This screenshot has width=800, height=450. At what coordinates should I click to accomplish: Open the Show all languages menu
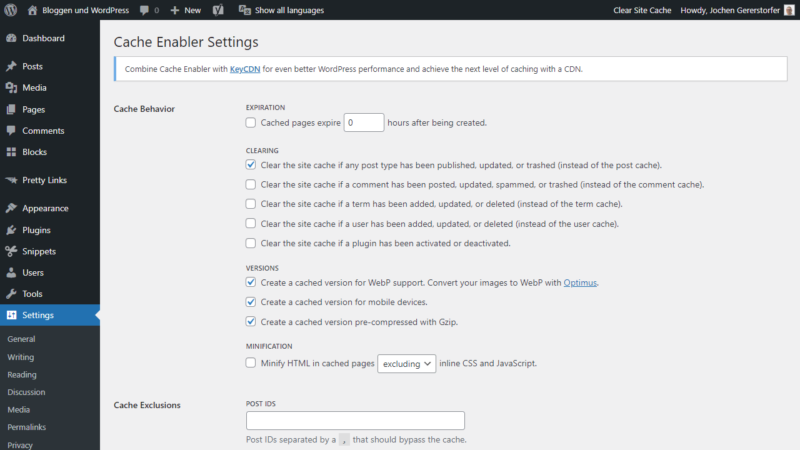(x=281, y=10)
